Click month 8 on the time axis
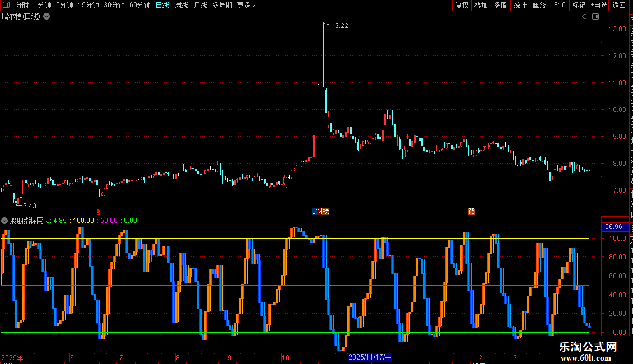Screen dimensions: 633x364 tap(178, 358)
